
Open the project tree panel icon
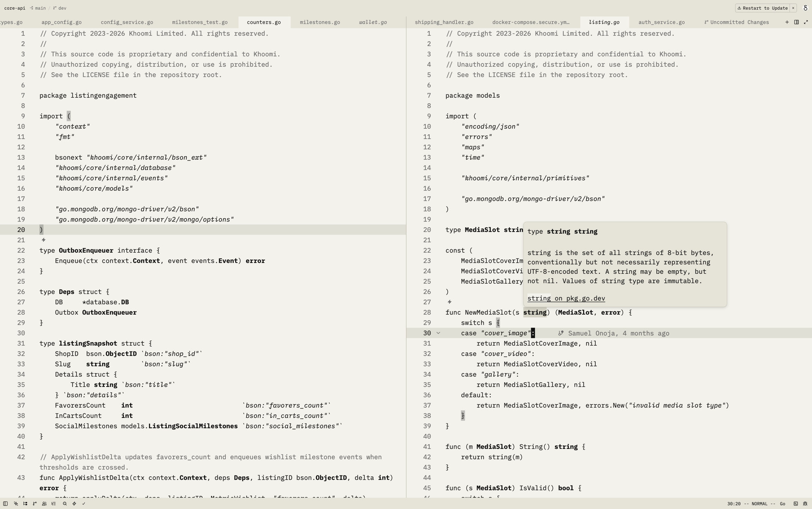[25, 504]
